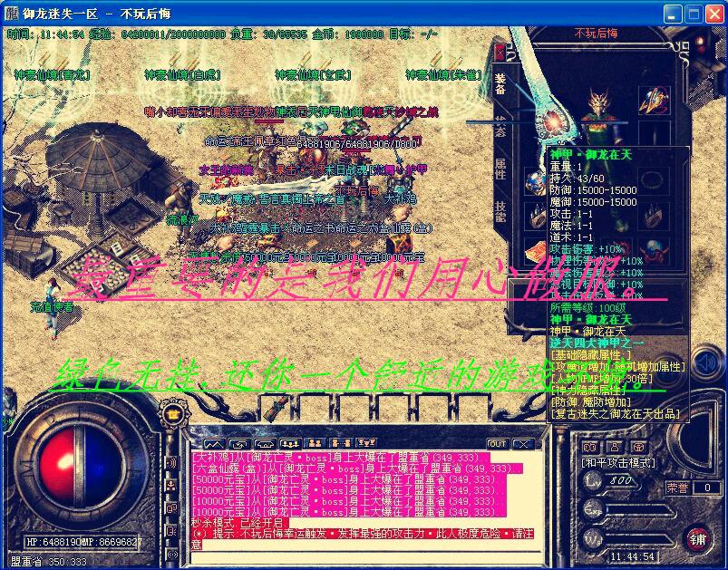Click the 11:44:54 clock at bottom right
This screenshot has height=570, width=728.
coord(632,556)
